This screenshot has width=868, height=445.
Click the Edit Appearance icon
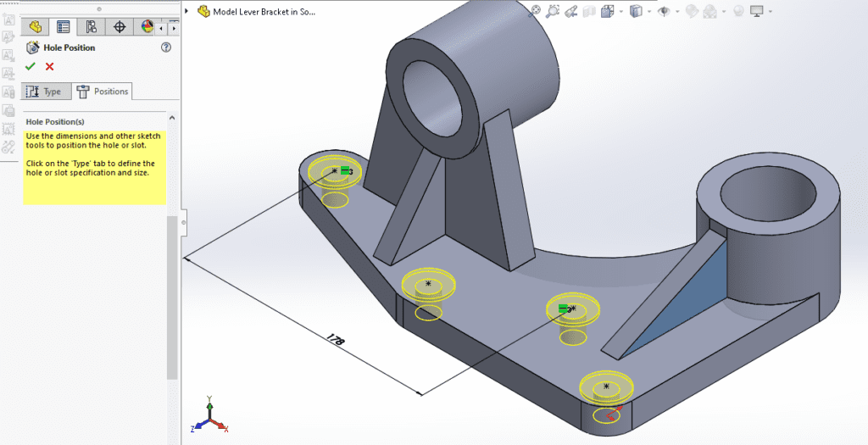[x=692, y=10]
